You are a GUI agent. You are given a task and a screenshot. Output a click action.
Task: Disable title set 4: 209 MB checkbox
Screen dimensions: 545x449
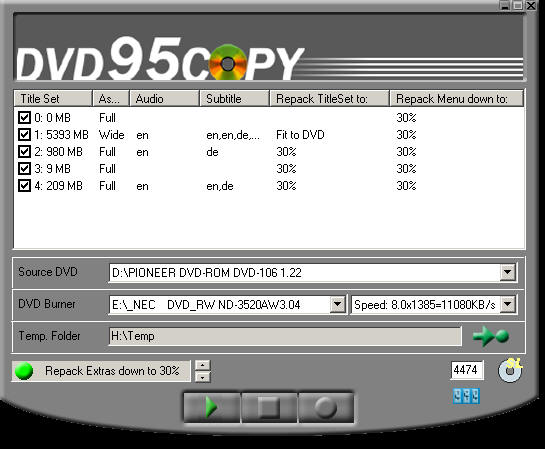[24, 186]
